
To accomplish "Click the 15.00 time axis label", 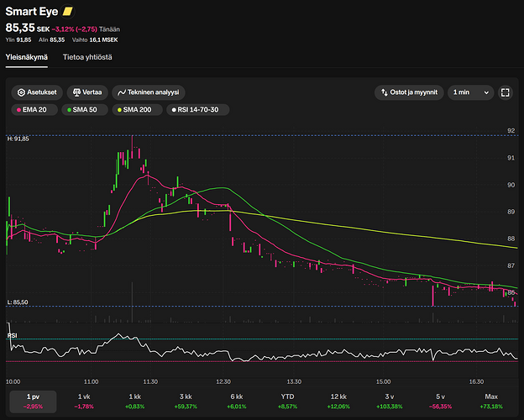I will (383, 382).
